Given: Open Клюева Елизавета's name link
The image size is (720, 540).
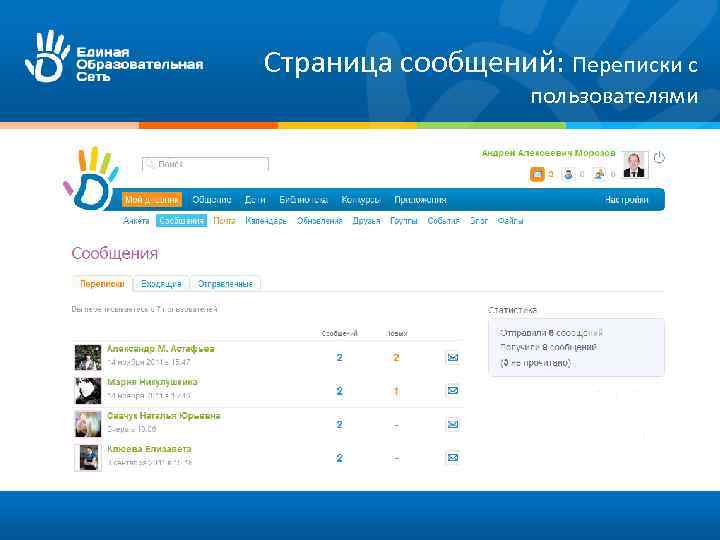Looking at the screenshot, I should click(149, 449).
